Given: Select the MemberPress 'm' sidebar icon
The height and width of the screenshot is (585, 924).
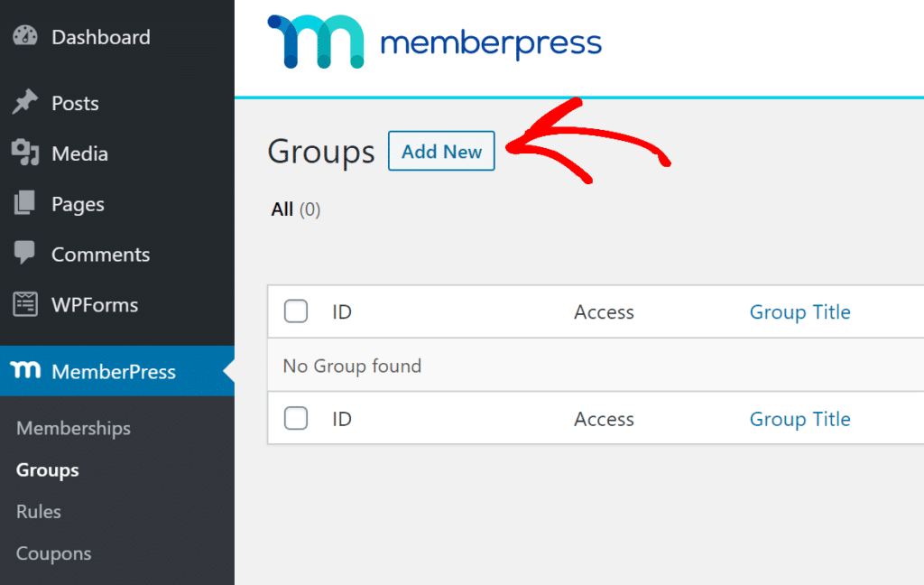Looking at the screenshot, I should pyautogui.click(x=26, y=371).
